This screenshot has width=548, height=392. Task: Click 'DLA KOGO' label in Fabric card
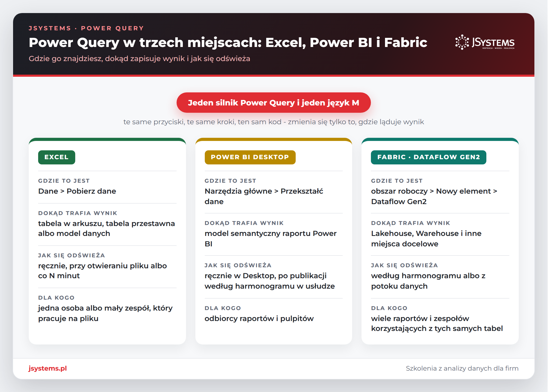coord(389,308)
